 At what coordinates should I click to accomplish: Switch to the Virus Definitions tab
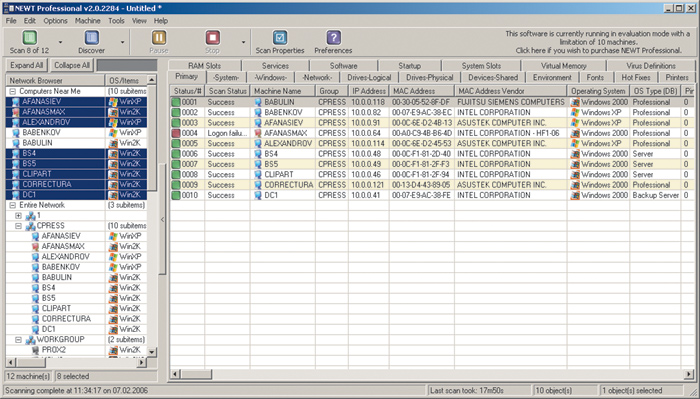[x=651, y=66]
